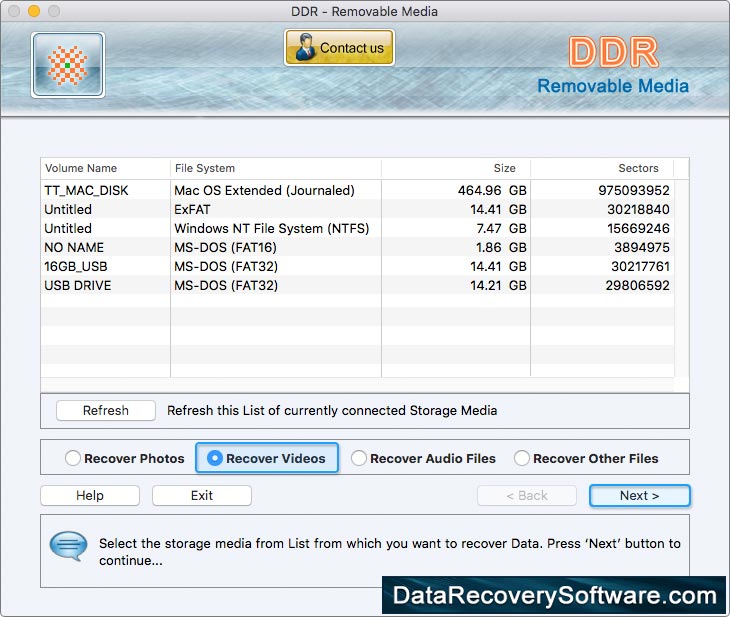730x617 pixels.
Task: Select the Recover Videos radio option
Action: 267,458
